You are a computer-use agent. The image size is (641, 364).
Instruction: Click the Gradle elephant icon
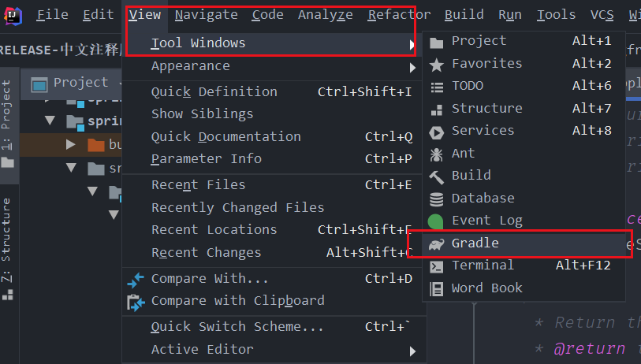point(436,244)
